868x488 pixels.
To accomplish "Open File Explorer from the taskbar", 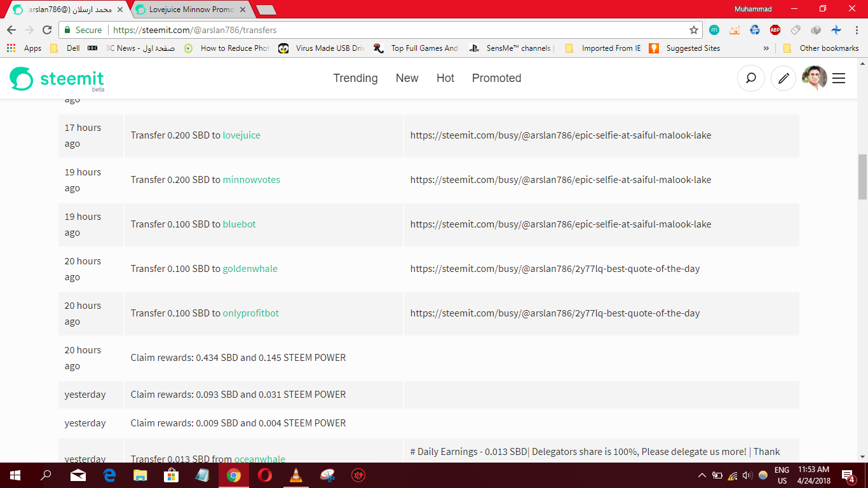I will [140, 475].
